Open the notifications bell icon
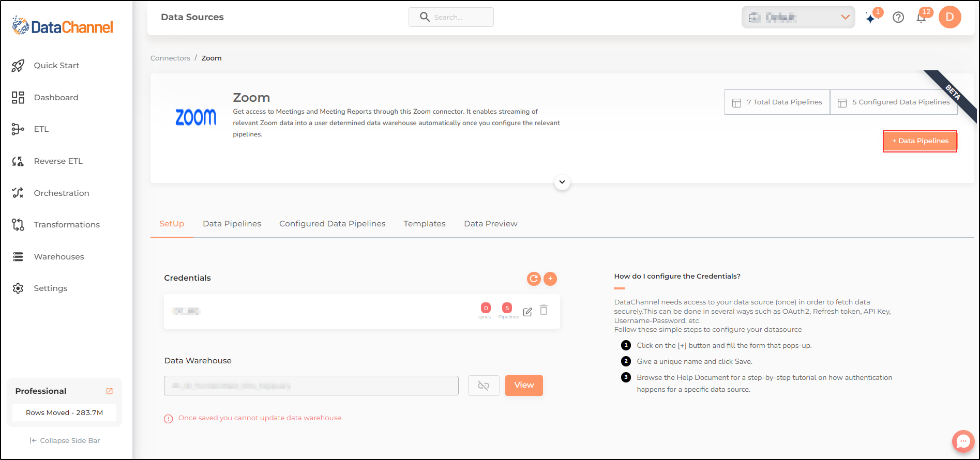Screen dimensions: 980x460 click(x=921, y=18)
